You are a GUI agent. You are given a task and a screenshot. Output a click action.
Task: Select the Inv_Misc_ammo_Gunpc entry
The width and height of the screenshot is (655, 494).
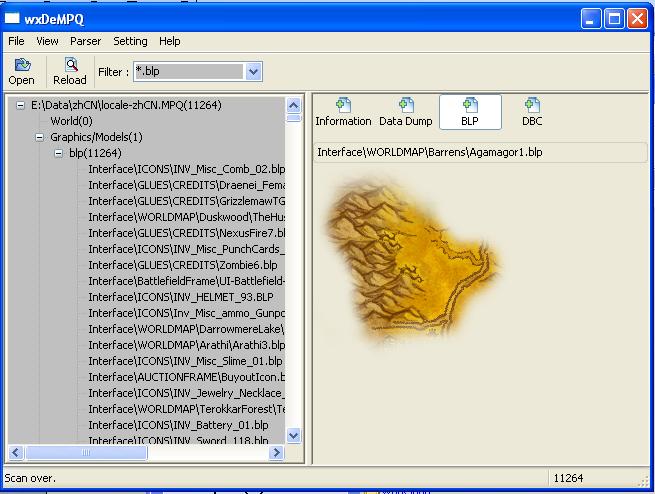click(186, 313)
